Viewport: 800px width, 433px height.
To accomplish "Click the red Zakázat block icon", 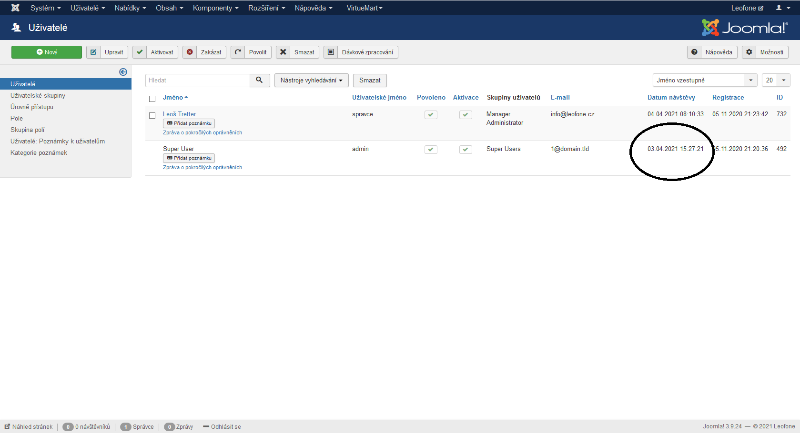I will click(190, 52).
